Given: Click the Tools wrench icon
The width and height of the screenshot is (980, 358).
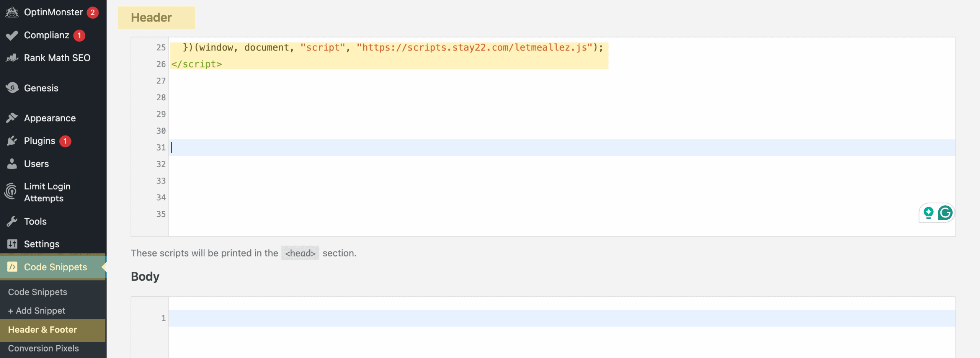Looking at the screenshot, I should click(12, 221).
